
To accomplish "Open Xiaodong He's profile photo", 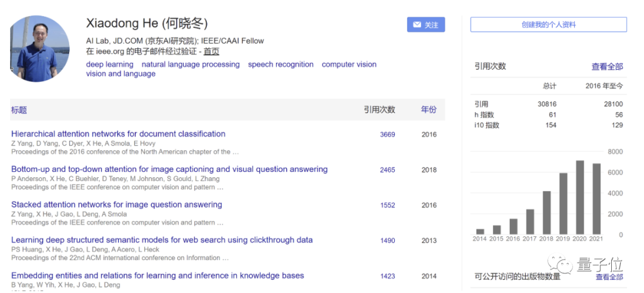I will (40, 50).
